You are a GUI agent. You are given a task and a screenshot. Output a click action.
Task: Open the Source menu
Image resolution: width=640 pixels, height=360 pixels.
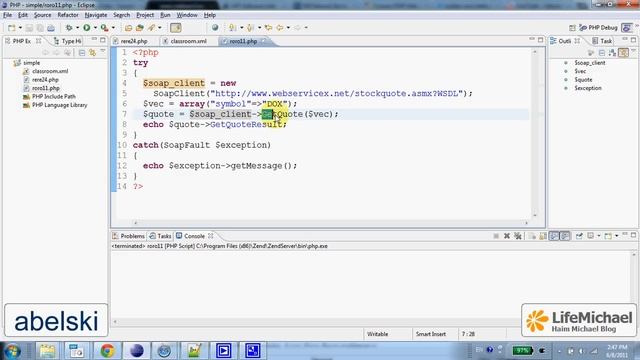coord(42,15)
